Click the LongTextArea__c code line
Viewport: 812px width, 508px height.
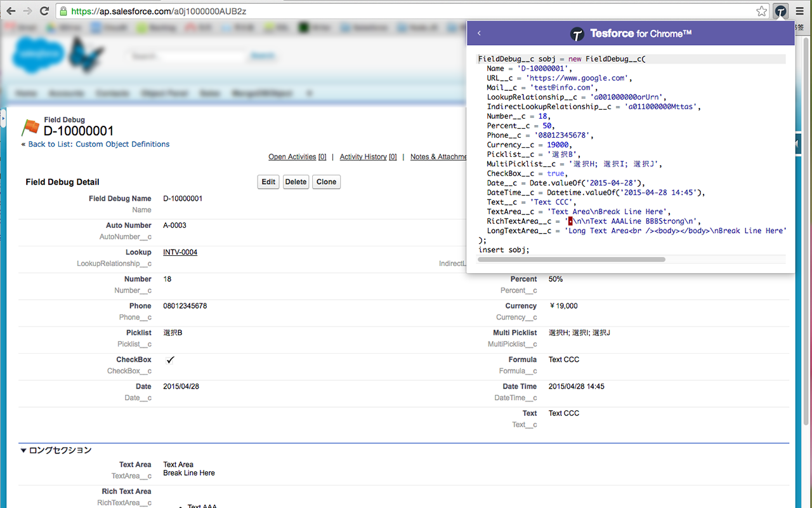click(x=636, y=231)
